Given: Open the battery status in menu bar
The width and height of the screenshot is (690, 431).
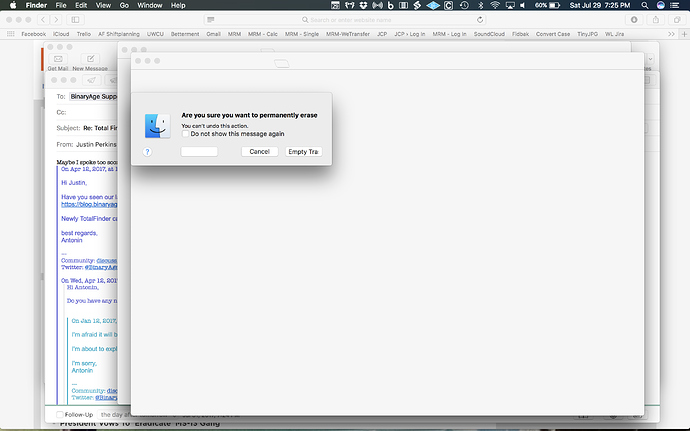Looking at the screenshot, I should click(x=547, y=5).
